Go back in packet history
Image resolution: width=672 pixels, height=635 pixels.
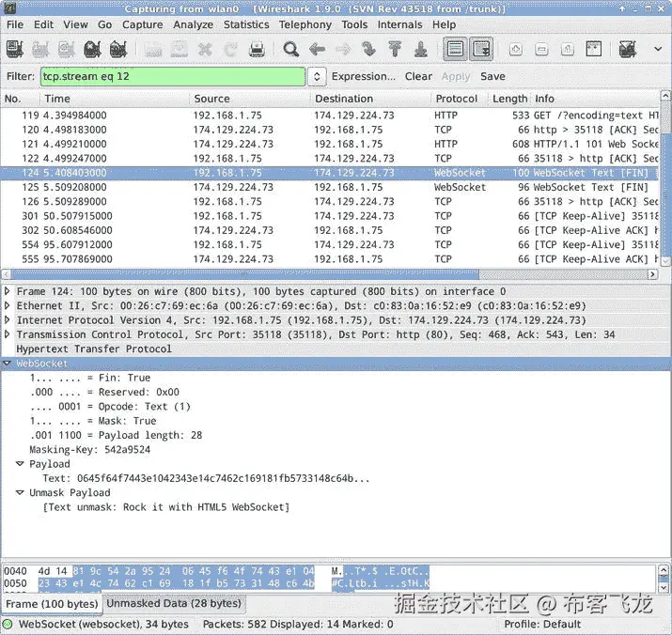click(x=317, y=49)
